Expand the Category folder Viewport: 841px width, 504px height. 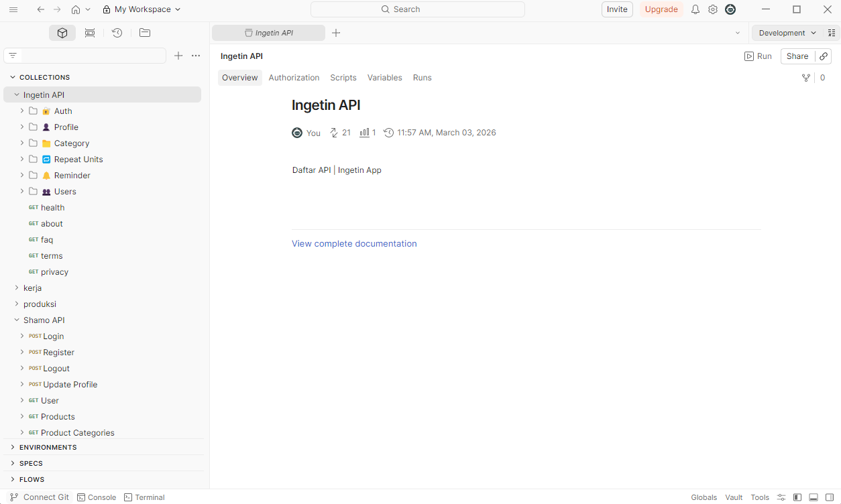point(21,143)
